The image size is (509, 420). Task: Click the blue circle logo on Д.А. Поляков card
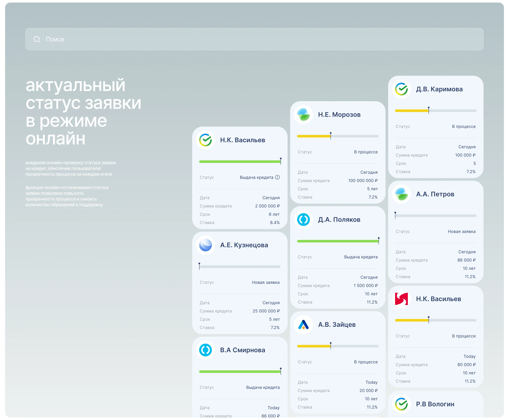pyautogui.click(x=303, y=219)
